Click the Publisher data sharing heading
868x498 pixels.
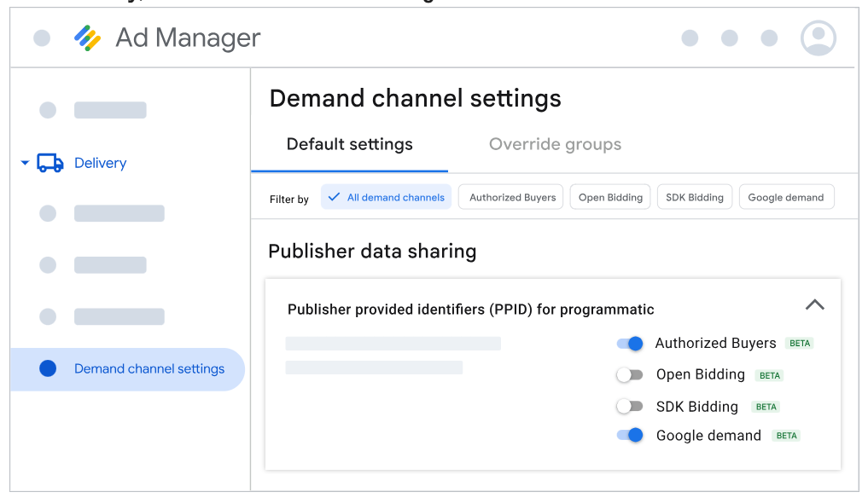tap(372, 252)
